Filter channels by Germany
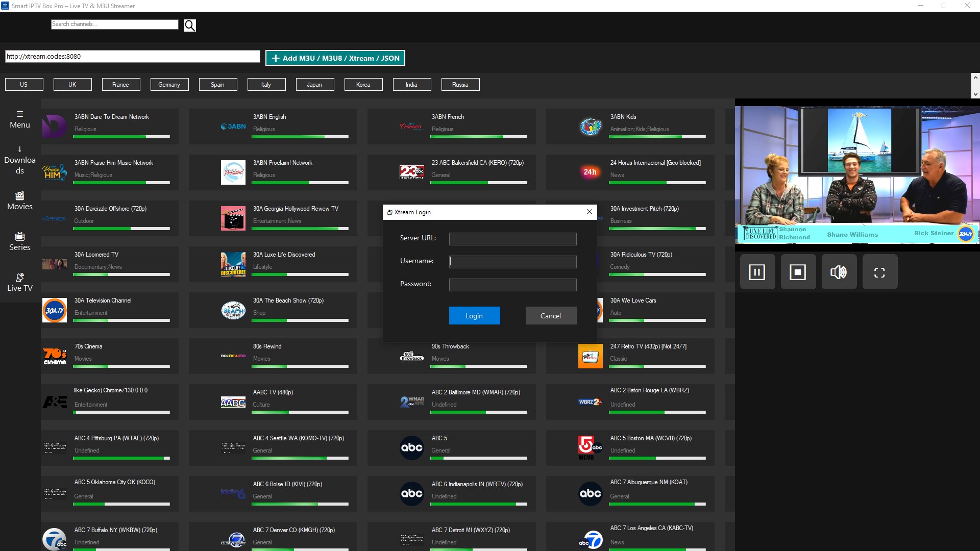Viewport: 980px width, 551px height. (x=169, y=85)
